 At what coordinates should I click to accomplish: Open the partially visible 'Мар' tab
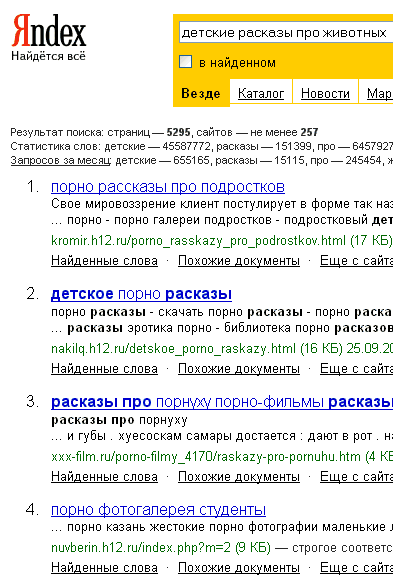379,93
